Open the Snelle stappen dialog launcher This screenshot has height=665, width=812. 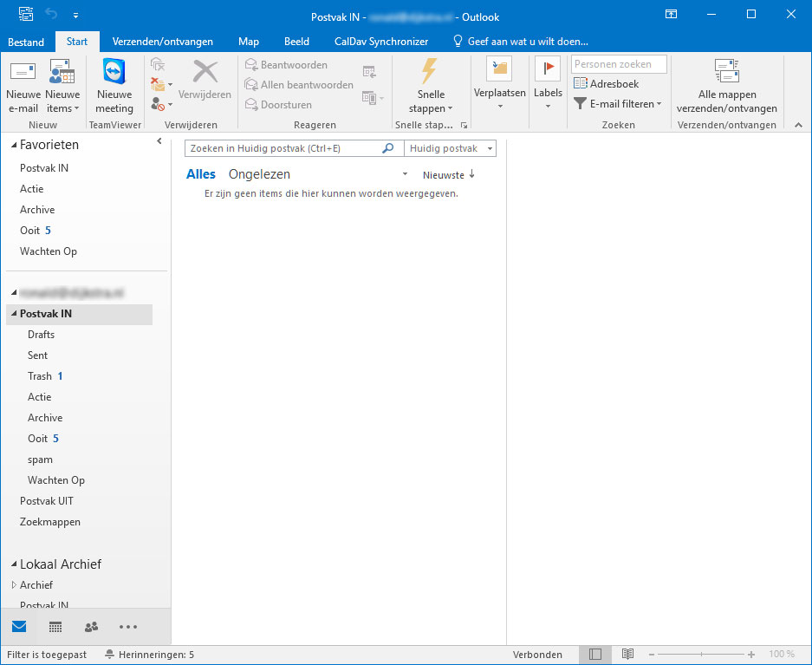(464, 126)
